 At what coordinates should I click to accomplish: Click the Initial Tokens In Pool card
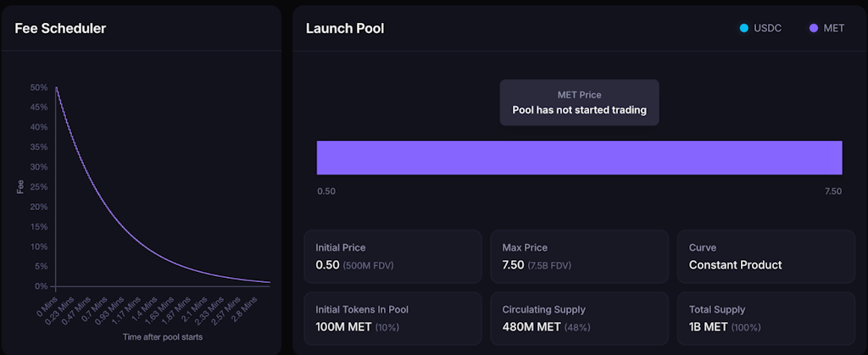392,318
